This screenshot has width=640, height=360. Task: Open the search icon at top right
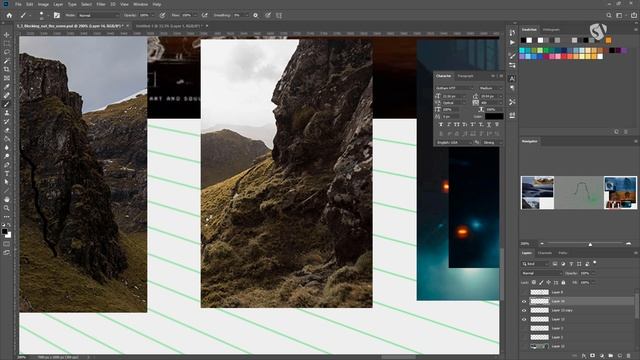(609, 15)
